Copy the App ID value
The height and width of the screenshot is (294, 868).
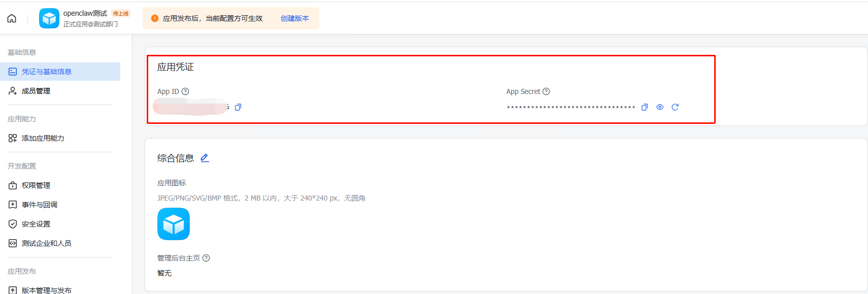coord(238,107)
